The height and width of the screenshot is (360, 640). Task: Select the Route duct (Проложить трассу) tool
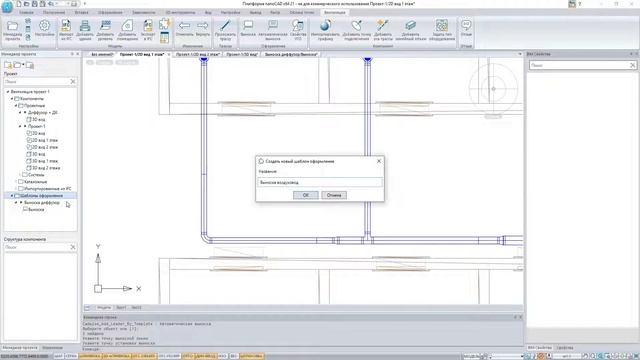click(225, 31)
